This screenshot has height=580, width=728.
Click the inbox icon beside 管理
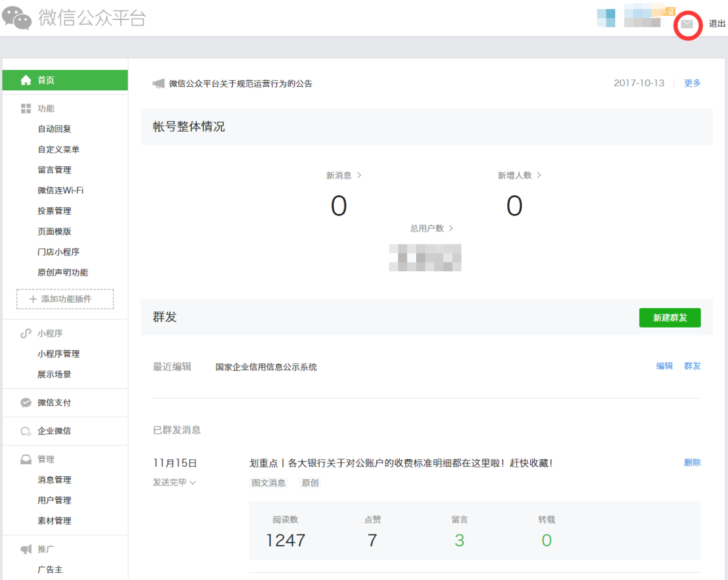26,459
